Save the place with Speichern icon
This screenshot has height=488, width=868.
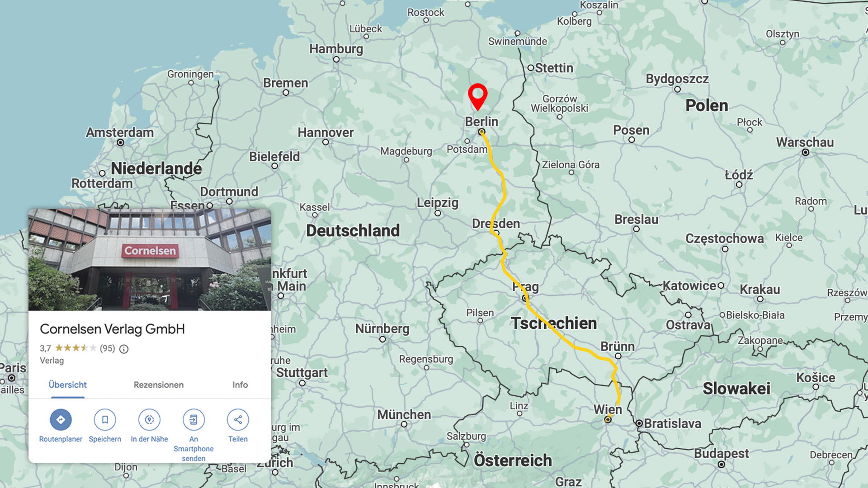105,420
